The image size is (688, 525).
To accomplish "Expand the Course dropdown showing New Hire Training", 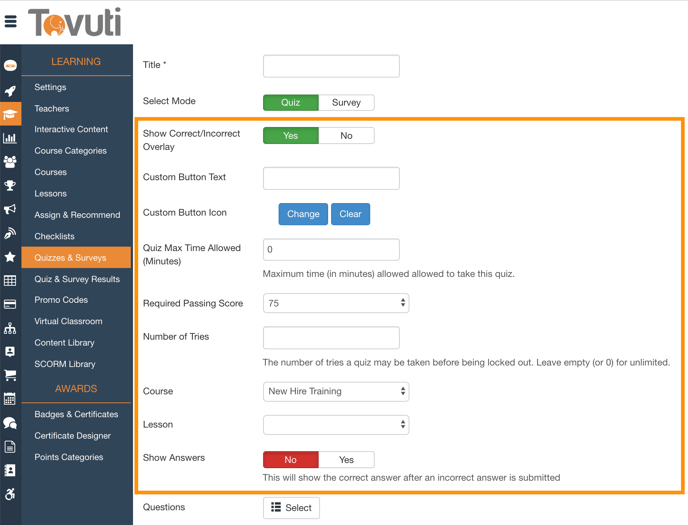I will (336, 392).
